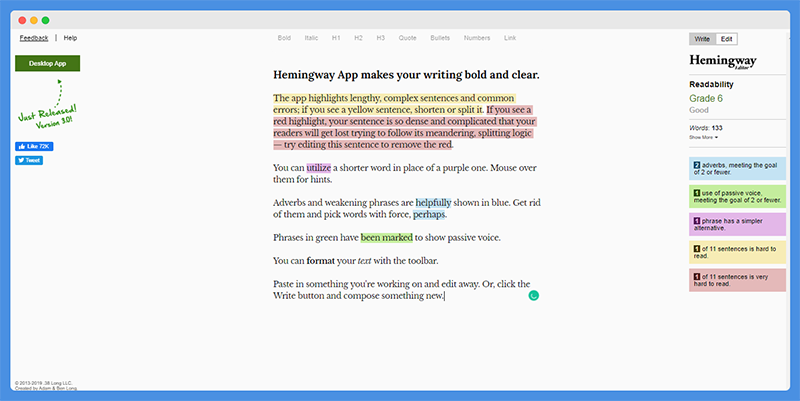
Task: Click the yellow window minimize button
Action: coord(34,20)
